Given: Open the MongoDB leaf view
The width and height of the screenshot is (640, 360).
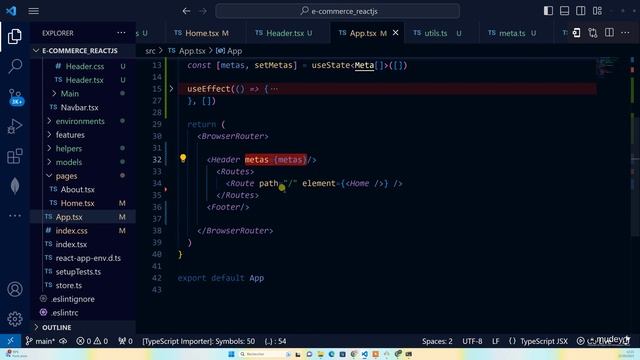Looking at the screenshot, I should [x=15, y=186].
